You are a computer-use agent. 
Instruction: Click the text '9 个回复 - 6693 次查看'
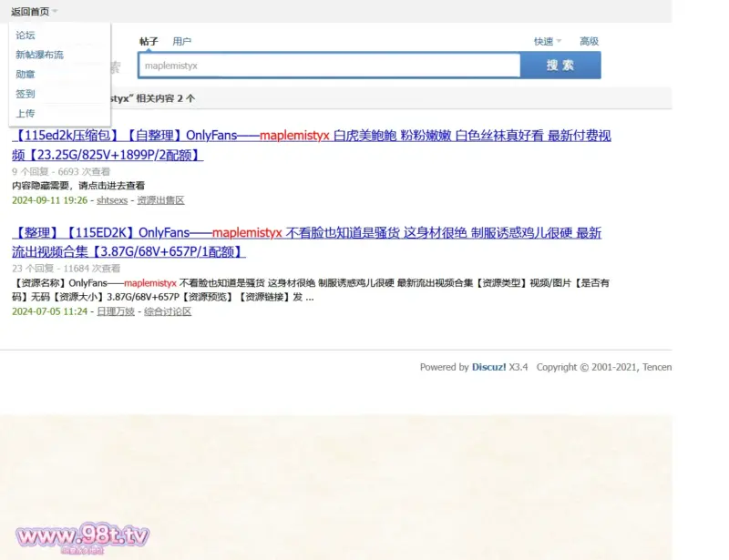(61, 172)
